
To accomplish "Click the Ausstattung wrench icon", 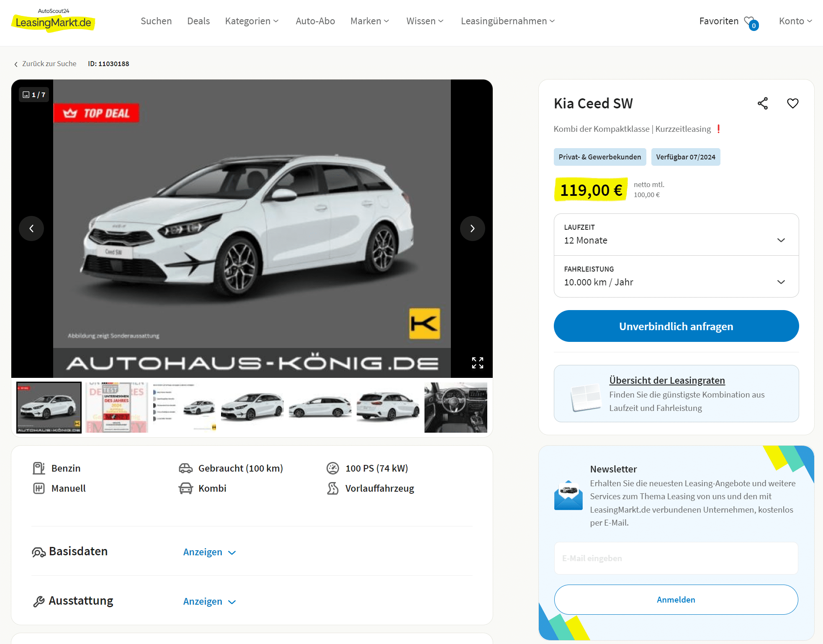I will coord(39,602).
